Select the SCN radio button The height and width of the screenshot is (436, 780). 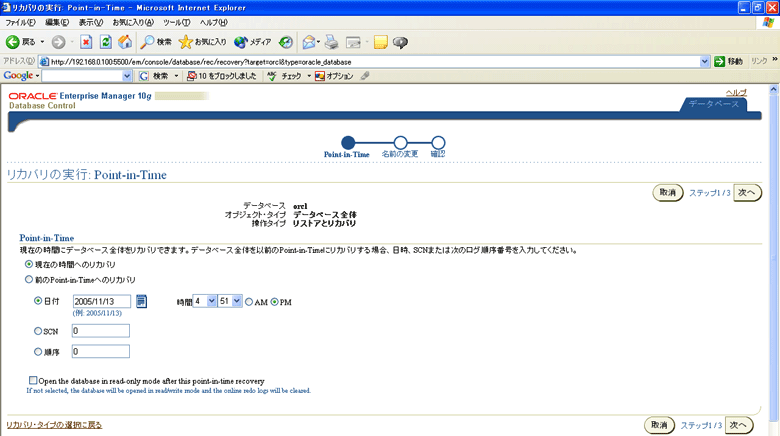click(x=38, y=331)
